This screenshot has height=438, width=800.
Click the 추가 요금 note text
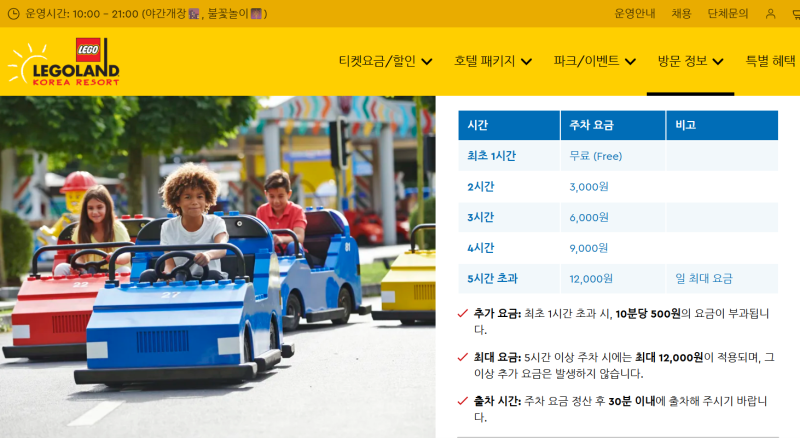621,322
